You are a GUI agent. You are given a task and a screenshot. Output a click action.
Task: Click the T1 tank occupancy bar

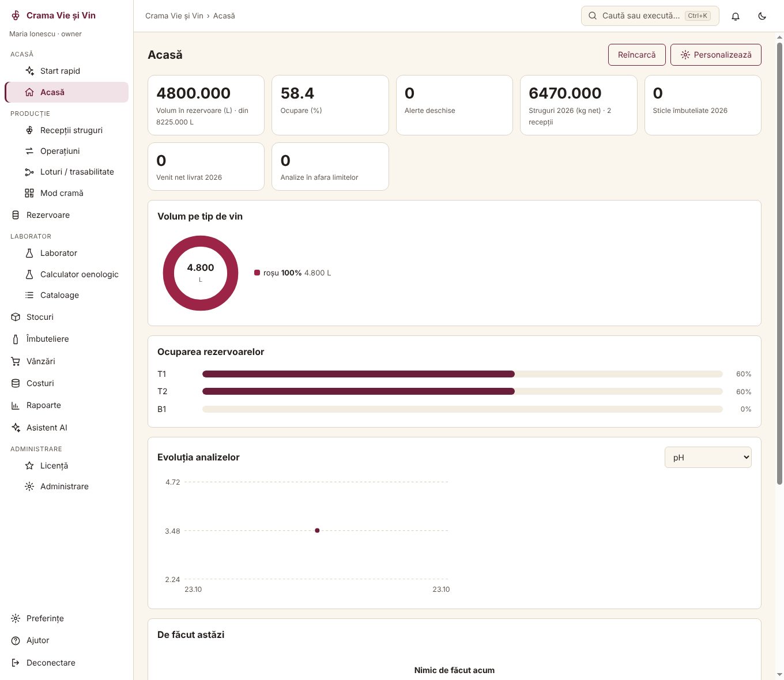pyautogui.click(x=462, y=374)
